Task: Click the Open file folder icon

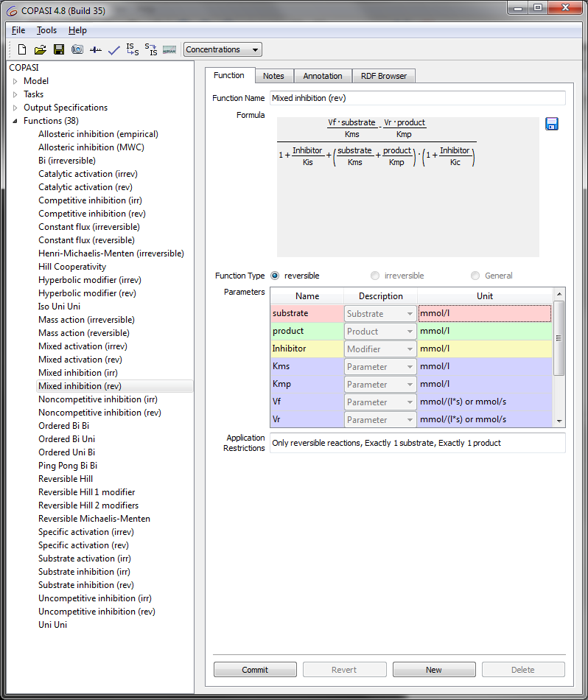Action: coord(41,49)
